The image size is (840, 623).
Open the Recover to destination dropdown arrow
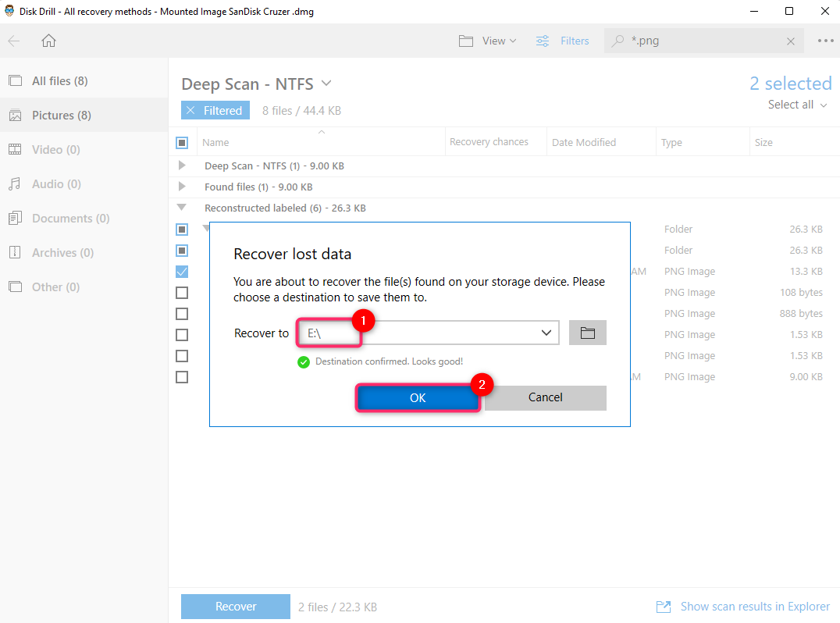(546, 333)
